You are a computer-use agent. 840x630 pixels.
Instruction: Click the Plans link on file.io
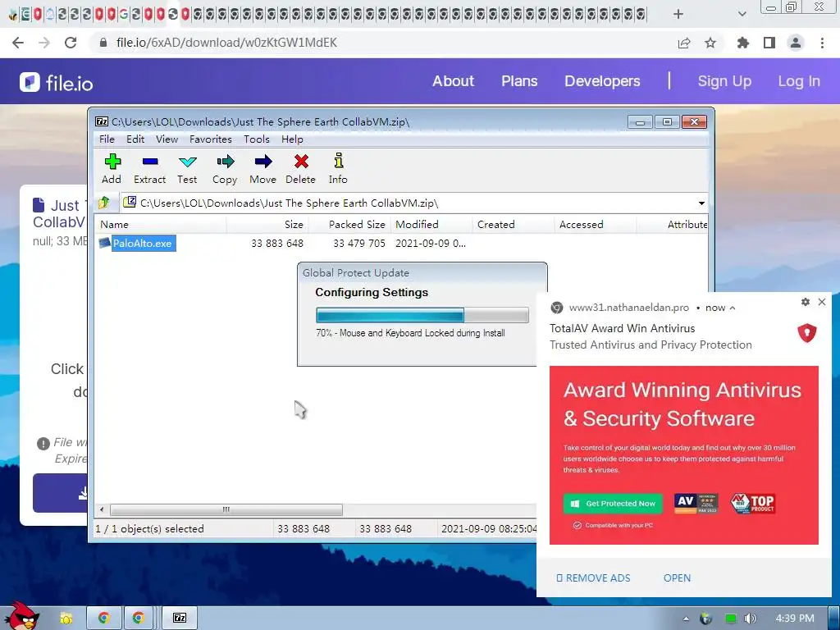click(x=519, y=81)
